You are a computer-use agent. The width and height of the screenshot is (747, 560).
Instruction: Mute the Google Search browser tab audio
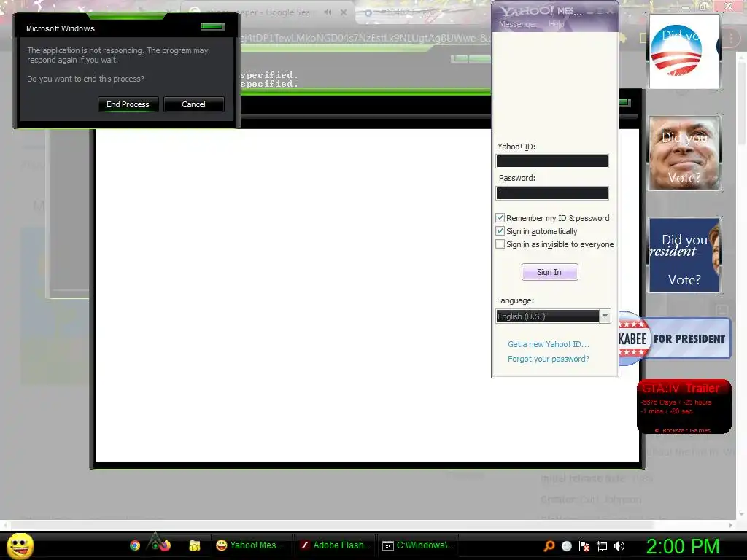coord(328,12)
